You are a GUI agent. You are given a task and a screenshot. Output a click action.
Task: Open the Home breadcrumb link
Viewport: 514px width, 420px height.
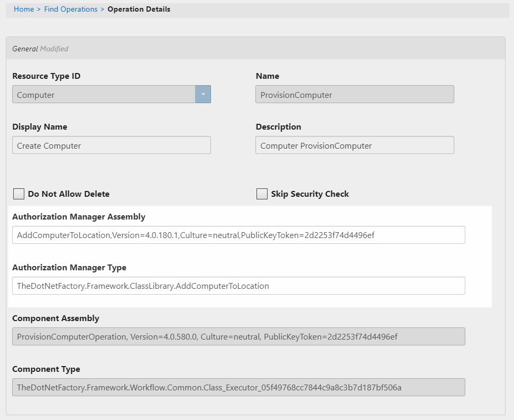24,9
